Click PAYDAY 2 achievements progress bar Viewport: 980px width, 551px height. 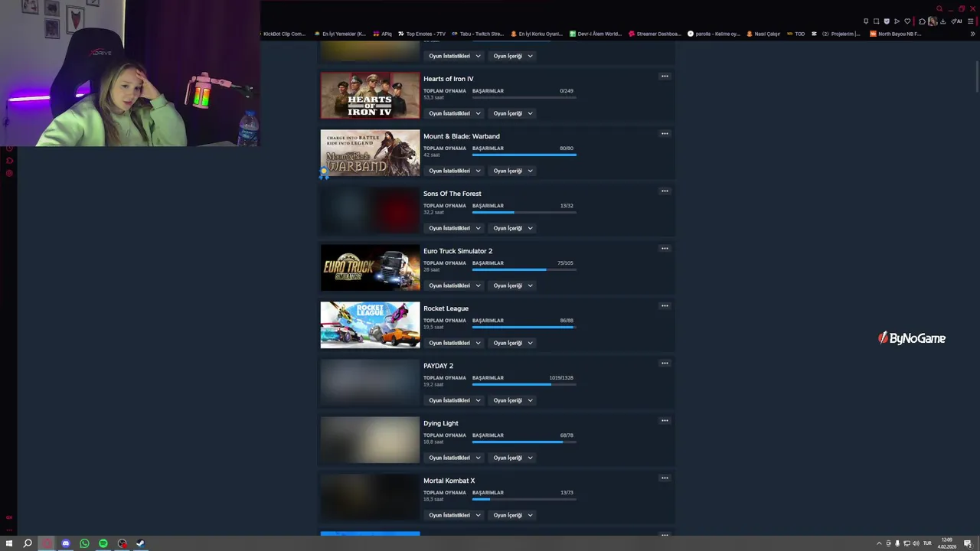coord(524,384)
